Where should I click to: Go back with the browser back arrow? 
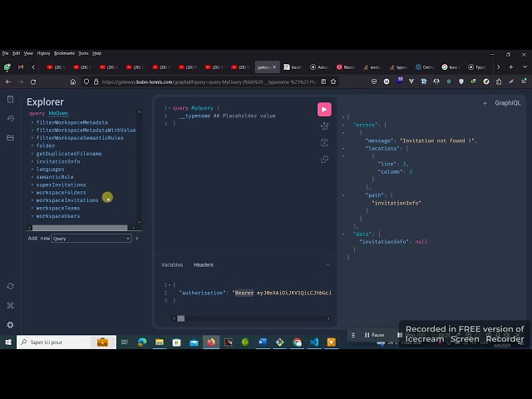8,81
